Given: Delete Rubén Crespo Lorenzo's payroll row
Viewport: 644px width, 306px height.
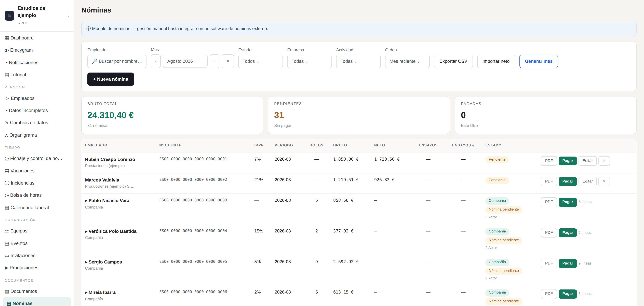Looking at the screenshot, I should click(604, 161).
